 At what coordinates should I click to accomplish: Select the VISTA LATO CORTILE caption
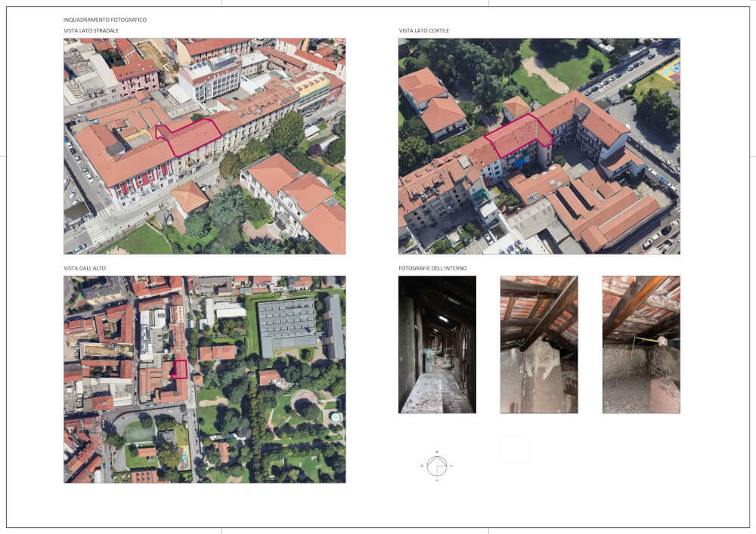pos(423,31)
